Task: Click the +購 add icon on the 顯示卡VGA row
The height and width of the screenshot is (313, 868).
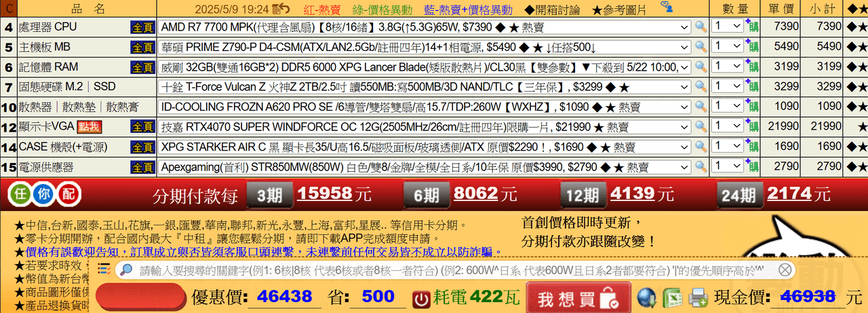Action: pos(752,126)
